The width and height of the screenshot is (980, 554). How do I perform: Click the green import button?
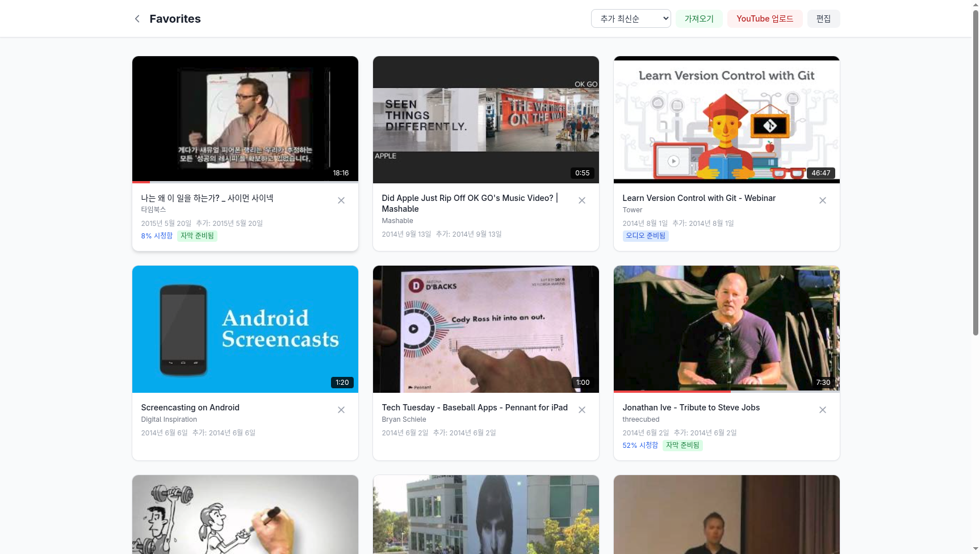[x=699, y=19]
